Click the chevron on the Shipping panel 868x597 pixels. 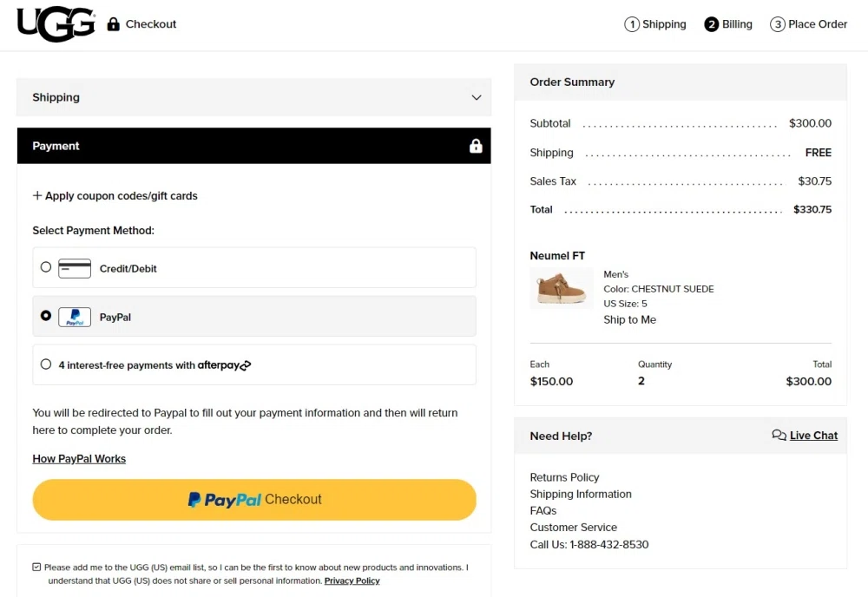(476, 97)
